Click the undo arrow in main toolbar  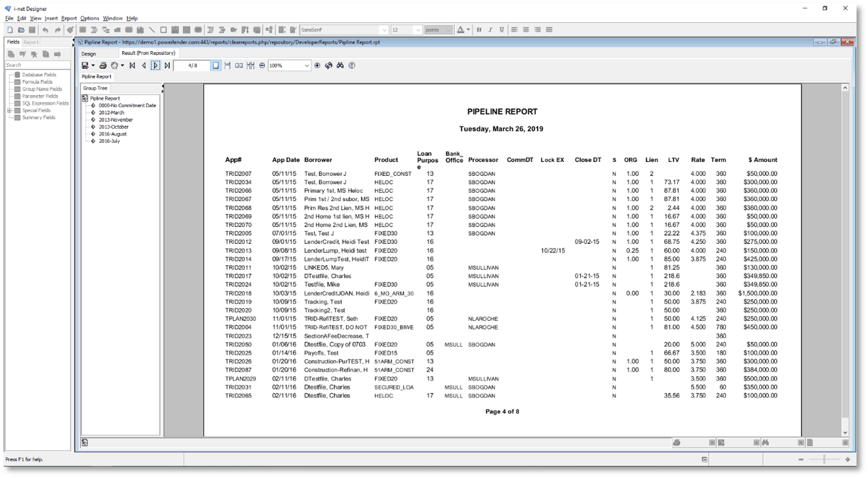[45, 30]
